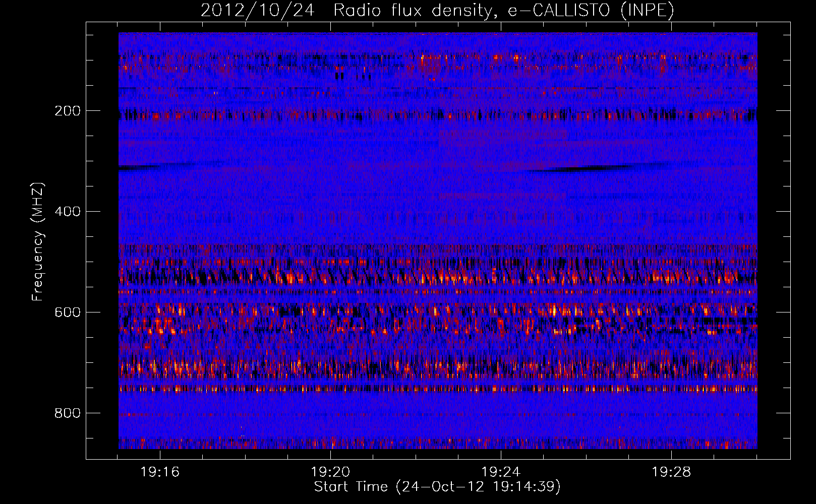Click the 400 frequency tick label
Viewport: 816px width, 504px height.
68,212
